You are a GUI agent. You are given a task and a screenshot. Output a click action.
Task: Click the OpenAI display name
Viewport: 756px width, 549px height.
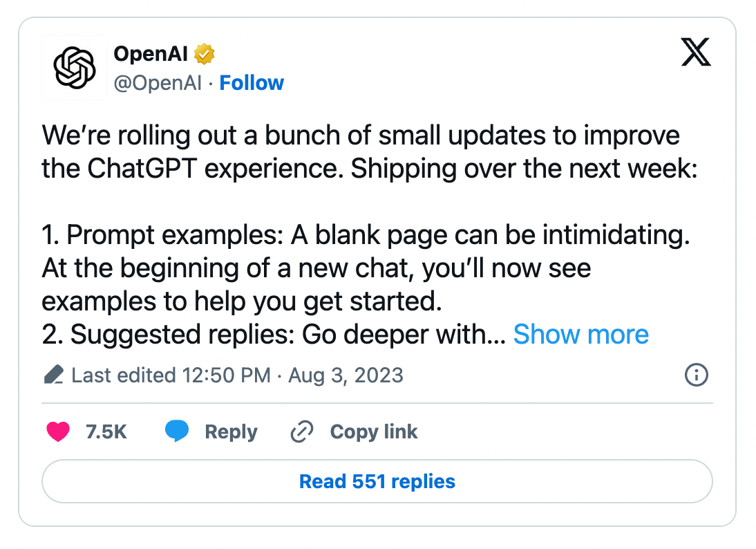point(151,53)
